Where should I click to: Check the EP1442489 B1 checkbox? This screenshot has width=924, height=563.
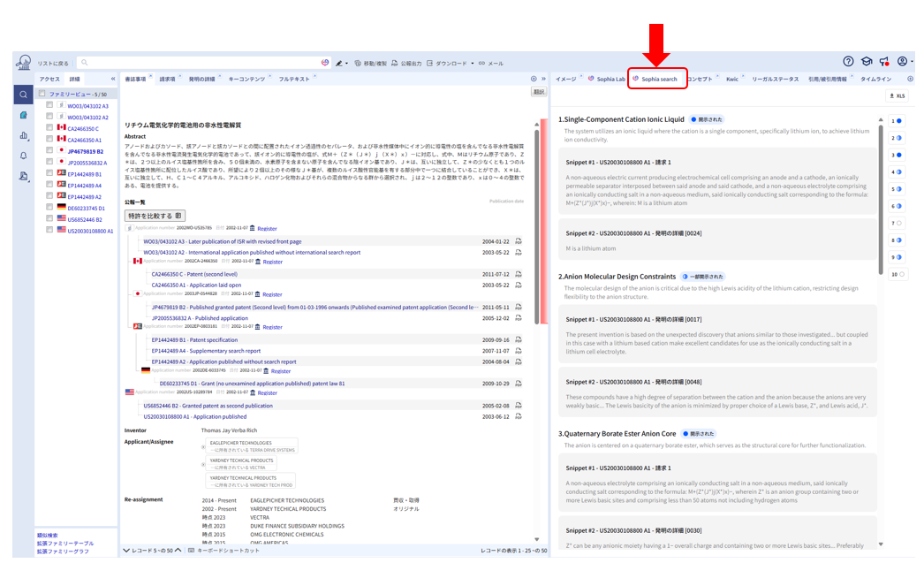[x=49, y=173]
